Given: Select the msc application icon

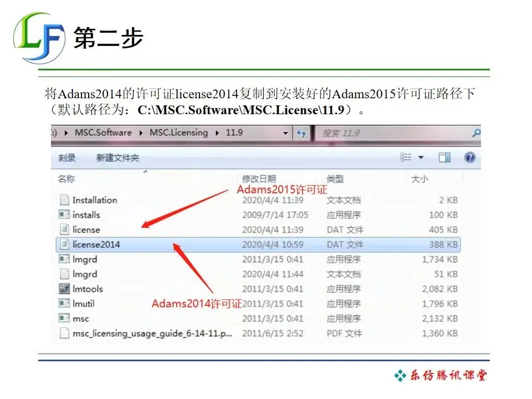Looking at the screenshot, I should pos(64,318).
